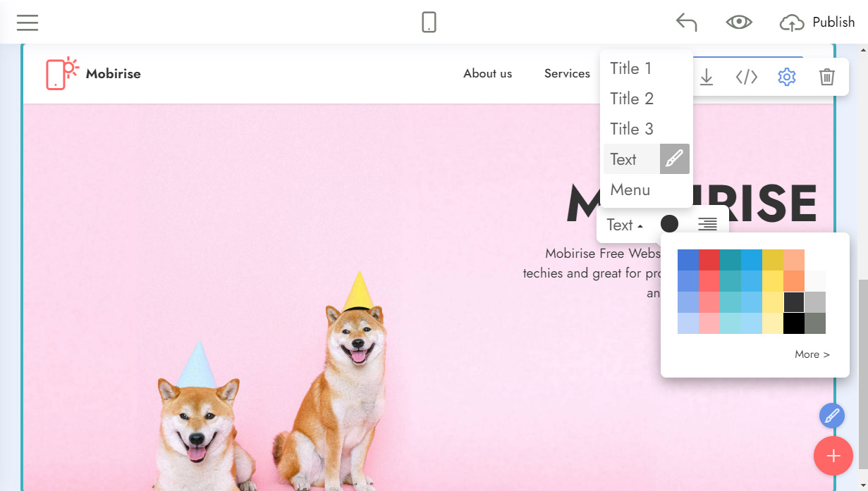The width and height of the screenshot is (868, 491).
Task: Save block with the download arrow icon
Action: tap(706, 77)
